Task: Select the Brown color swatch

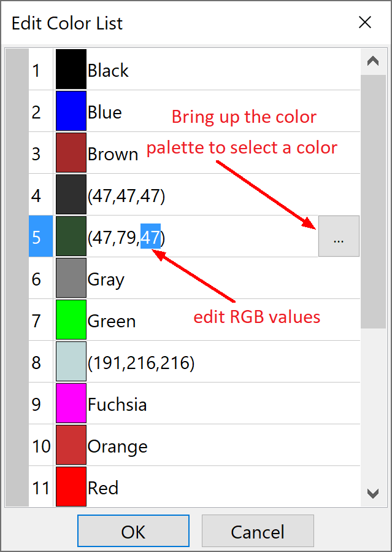Action: 71,154
